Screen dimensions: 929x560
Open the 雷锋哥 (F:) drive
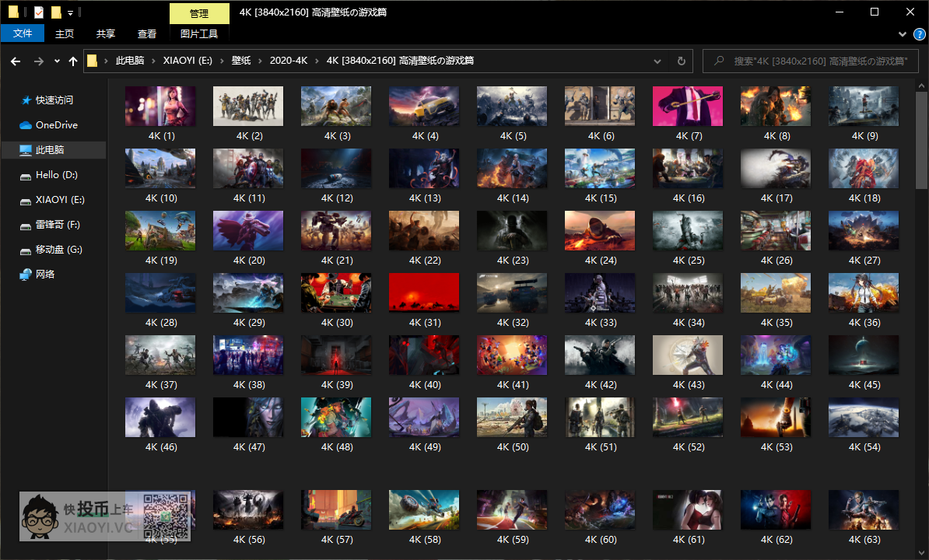coord(57,224)
